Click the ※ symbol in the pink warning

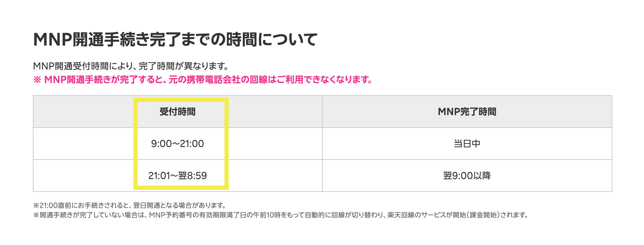(37, 80)
